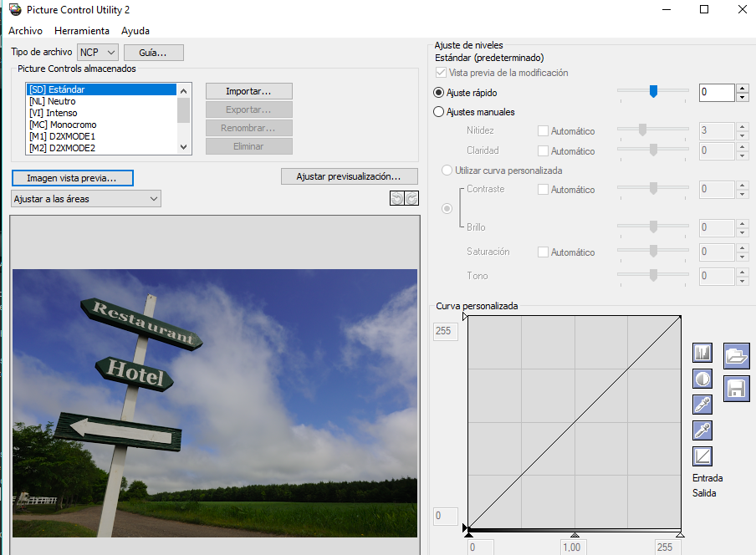Screen dimensions: 756x555
Task: Select the Ajustes manuales radio button
Action: pyautogui.click(x=439, y=112)
